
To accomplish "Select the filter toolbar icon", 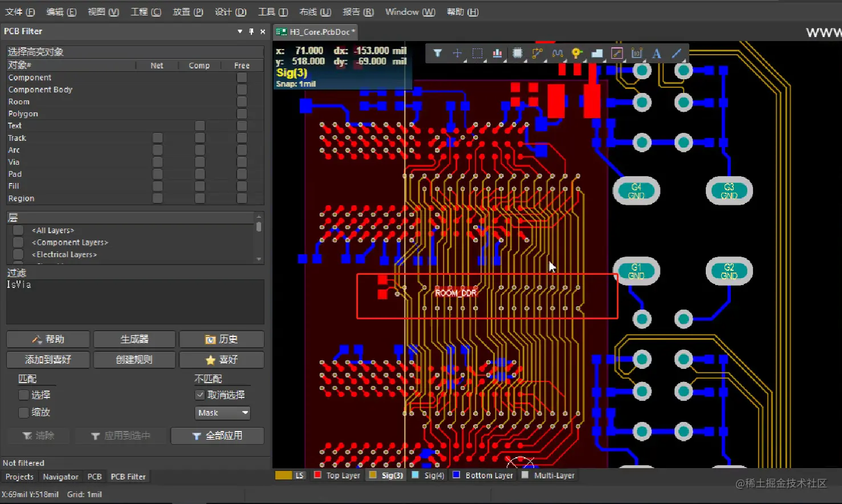I will point(438,53).
